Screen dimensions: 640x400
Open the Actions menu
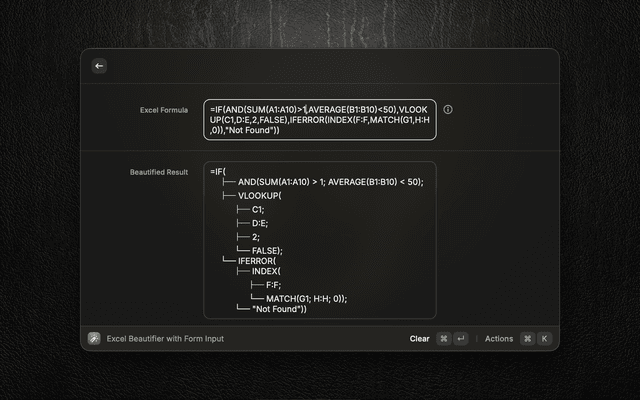(498, 338)
